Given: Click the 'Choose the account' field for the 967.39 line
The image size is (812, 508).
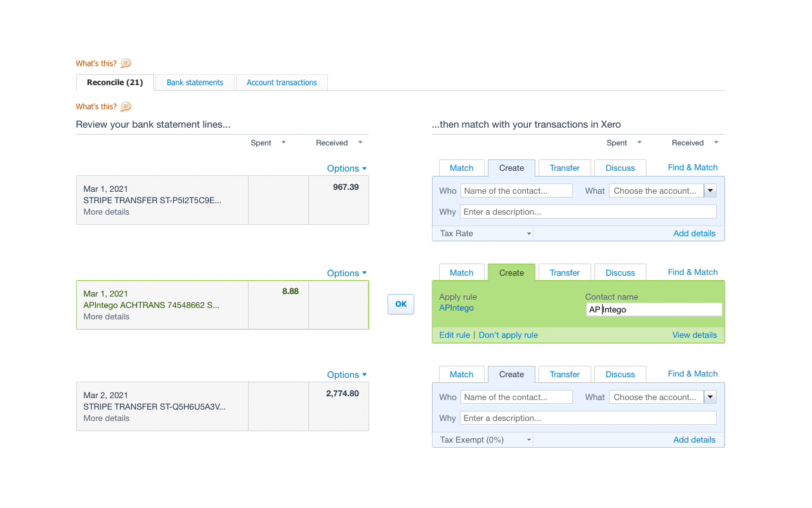Looking at the screenshot, I should [x=657, y=190].
